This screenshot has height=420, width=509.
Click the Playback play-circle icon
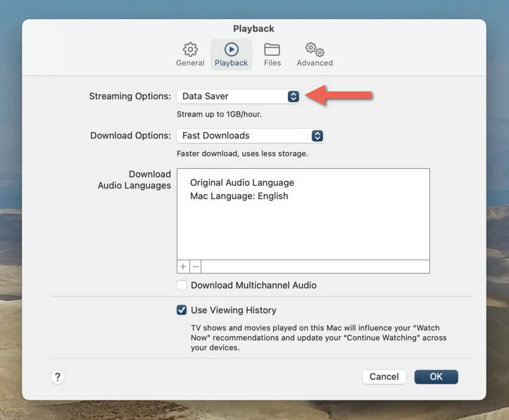[x=231, y=49]
